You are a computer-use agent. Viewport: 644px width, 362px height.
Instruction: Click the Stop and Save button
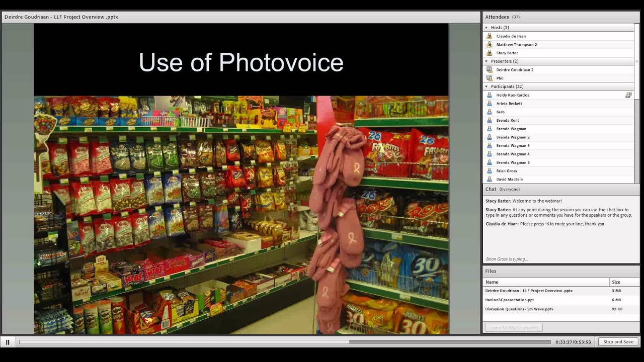618,342
